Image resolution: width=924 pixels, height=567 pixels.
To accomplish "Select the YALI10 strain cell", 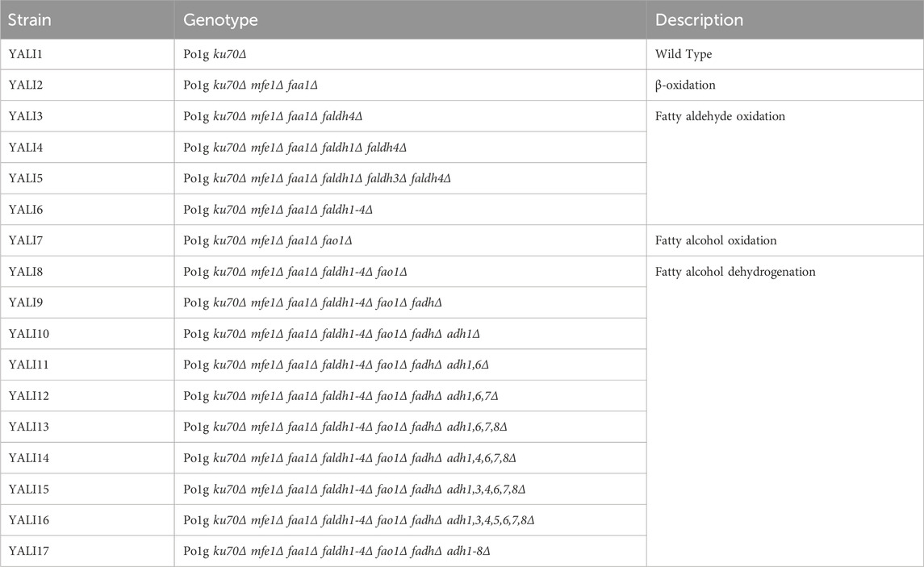I will [x=30, y=334].
